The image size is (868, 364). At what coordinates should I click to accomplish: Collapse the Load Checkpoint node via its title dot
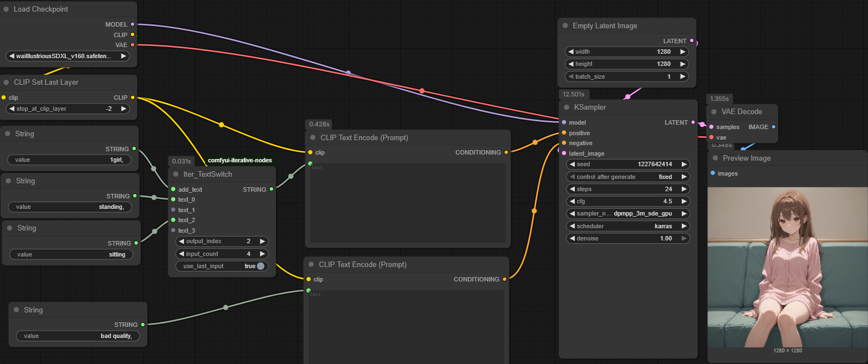[6, 9]
